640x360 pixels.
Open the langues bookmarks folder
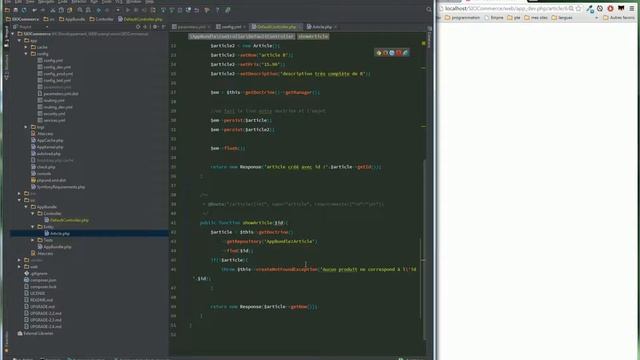click(562, 18)
